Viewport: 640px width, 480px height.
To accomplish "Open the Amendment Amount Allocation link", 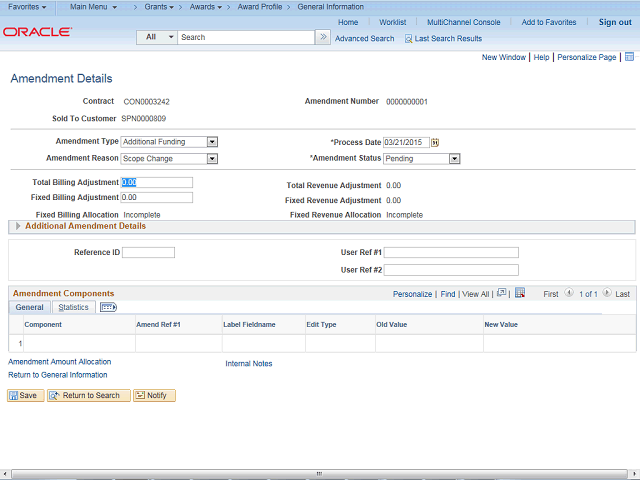I will (59, 362).
